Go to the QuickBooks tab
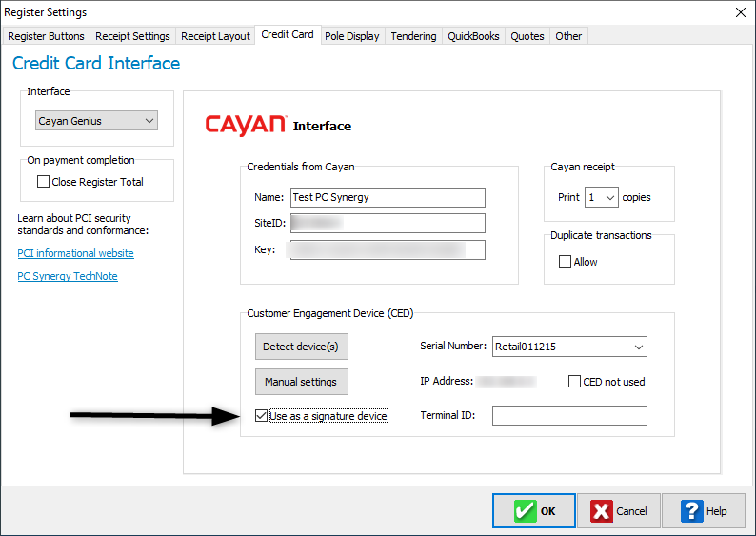Image resolution: width=756 pixels, height=536 pixels. (473, 36)
